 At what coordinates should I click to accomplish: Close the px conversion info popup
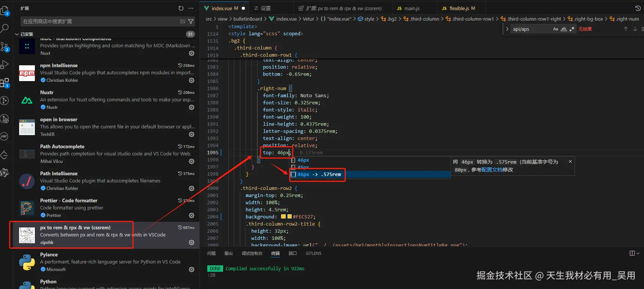(x=570, y=161)
